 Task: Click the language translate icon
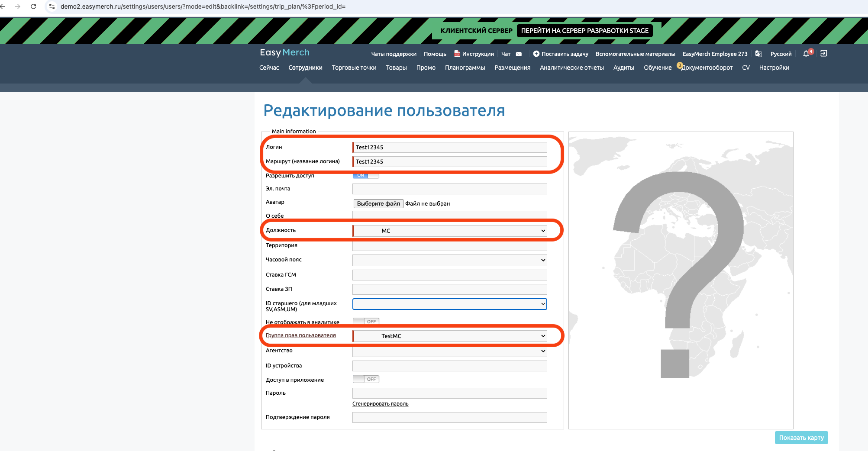(758, 54)
